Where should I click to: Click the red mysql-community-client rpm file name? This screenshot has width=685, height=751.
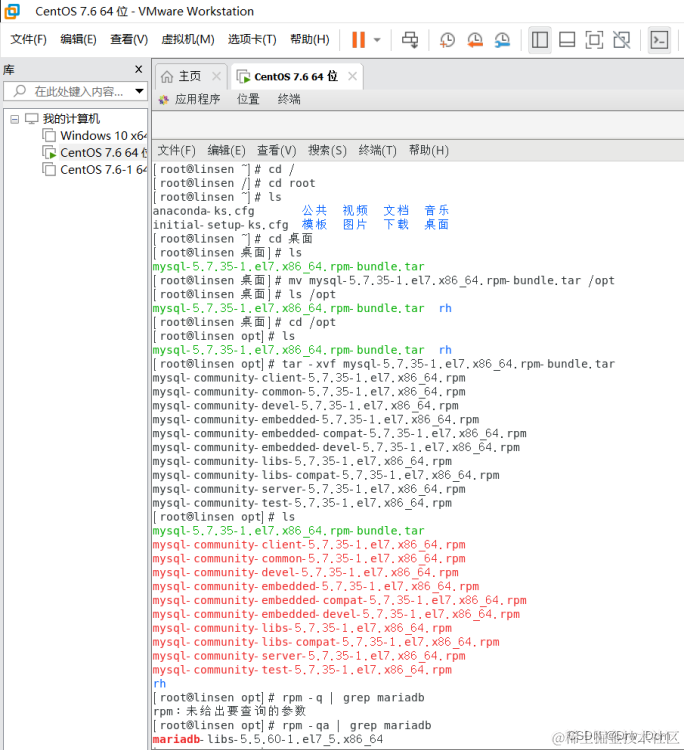(309, 545)
